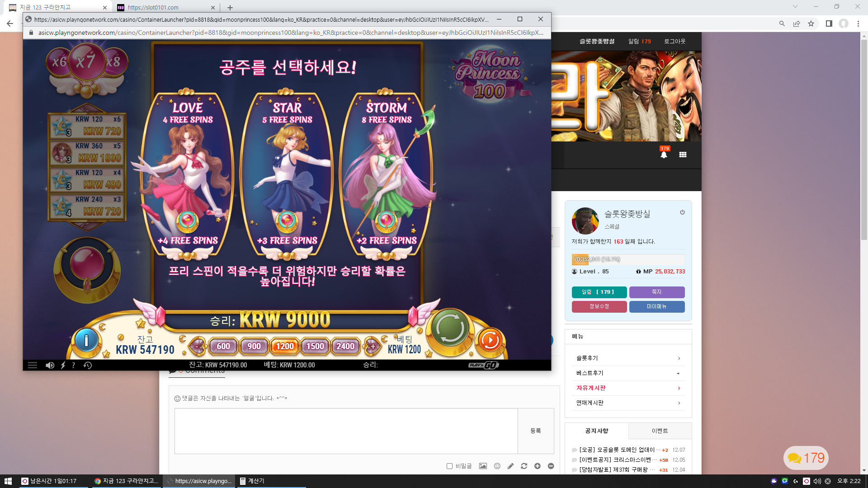Screen dimensions: 868x488
Task: Click the green spin button in the game
Action: (x=450, y=328)
